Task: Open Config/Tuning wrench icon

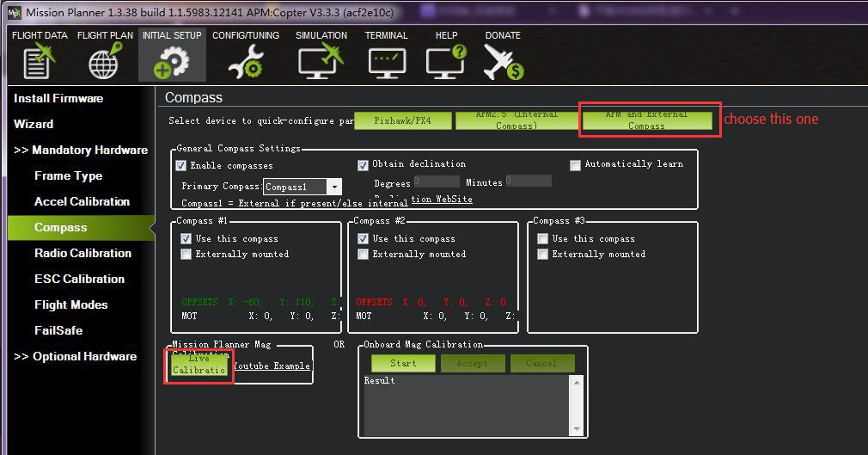Action: point(244,62)
